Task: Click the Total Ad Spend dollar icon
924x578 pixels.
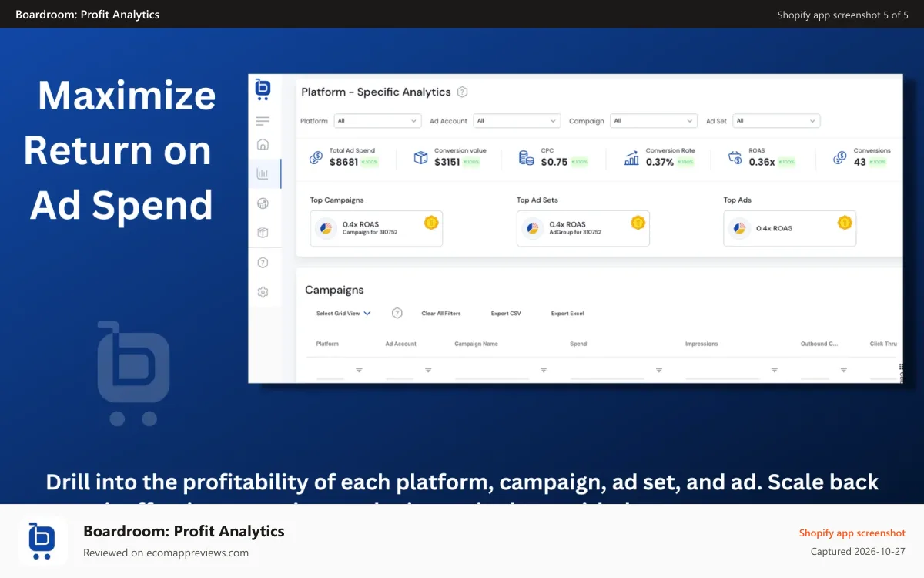Action: click(316, 157)
